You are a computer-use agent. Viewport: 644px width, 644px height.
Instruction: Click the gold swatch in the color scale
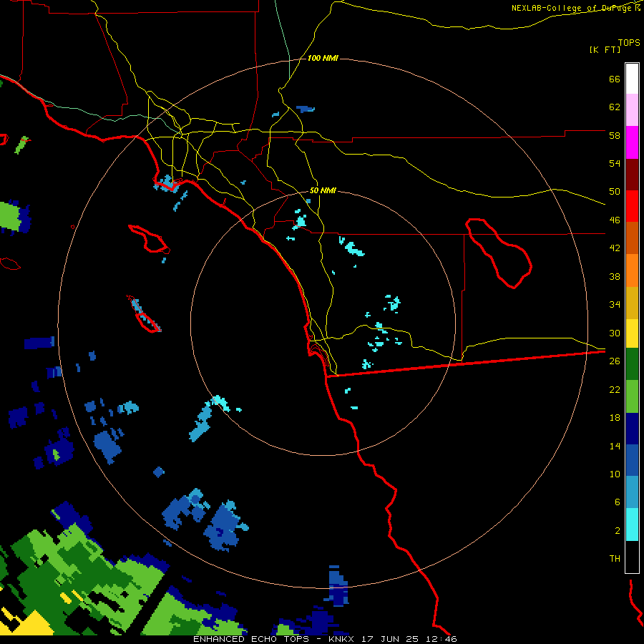coord(632,303)
